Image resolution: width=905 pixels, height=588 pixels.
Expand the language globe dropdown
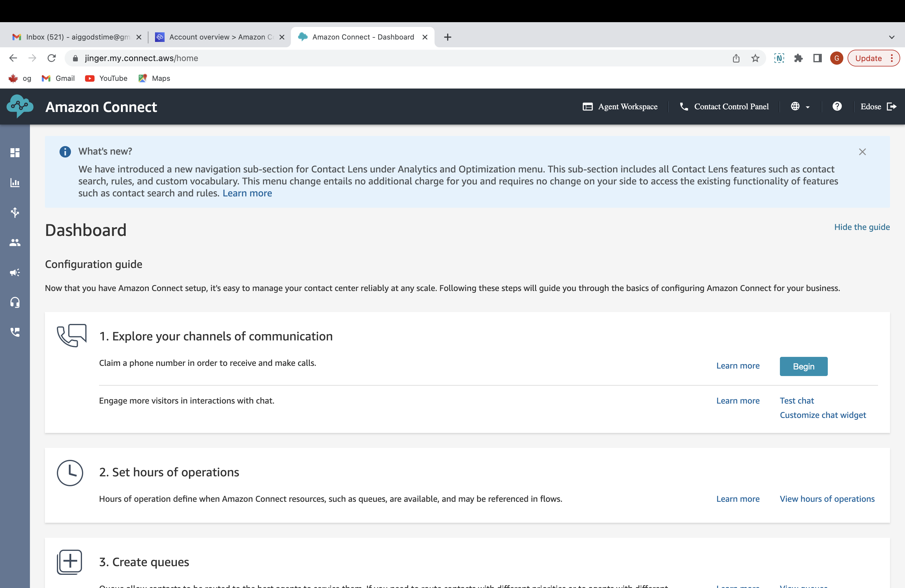coord(800,107)
